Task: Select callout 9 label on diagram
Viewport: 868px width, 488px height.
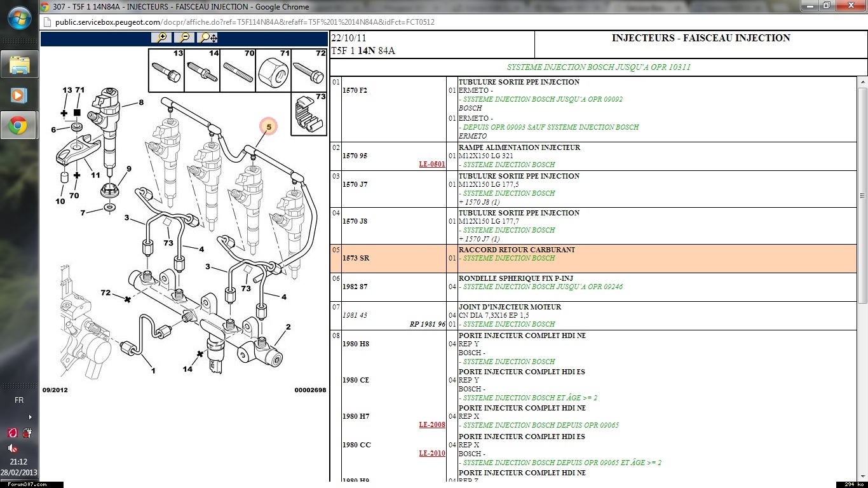Action: click(128, 169)
